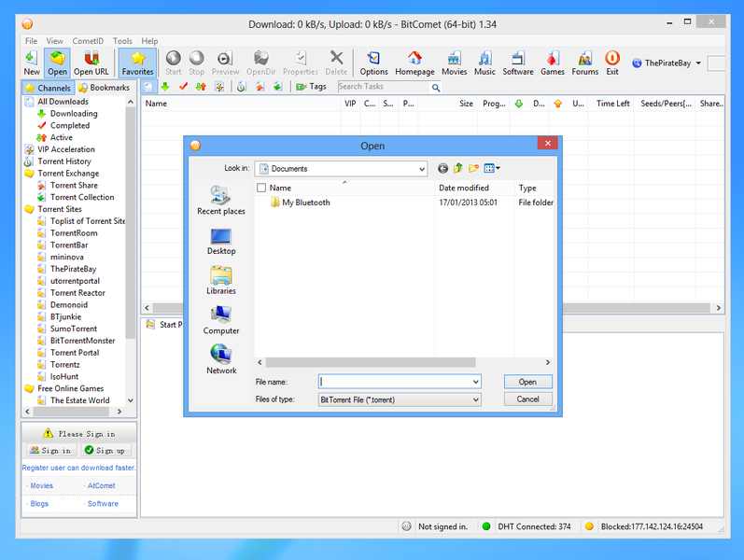Image resolution: width=744 pixels, height=560 pixels.
Task: Go to Network in dialog places bar
Action: (221, 359)
